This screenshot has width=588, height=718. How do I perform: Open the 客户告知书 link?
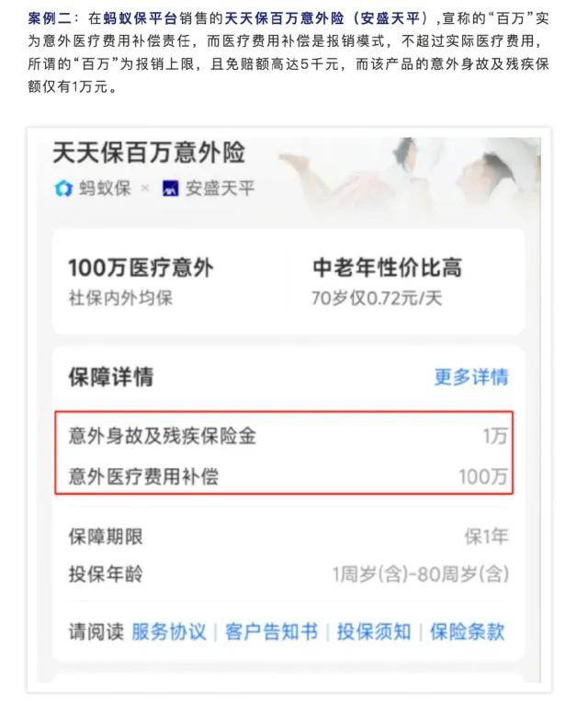click(271, 632)
